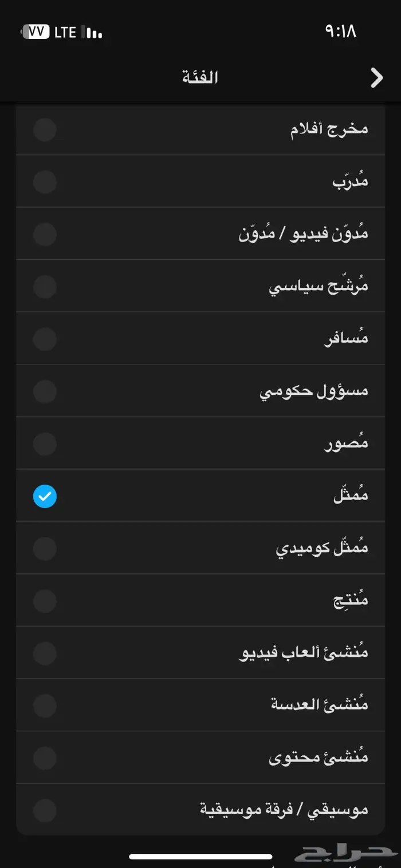
Task: Choose مُنشئ العدسة option
Action: tap(200, 704)
